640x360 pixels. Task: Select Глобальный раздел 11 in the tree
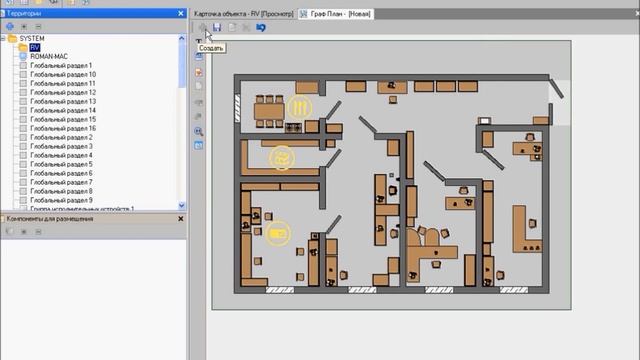63,83
